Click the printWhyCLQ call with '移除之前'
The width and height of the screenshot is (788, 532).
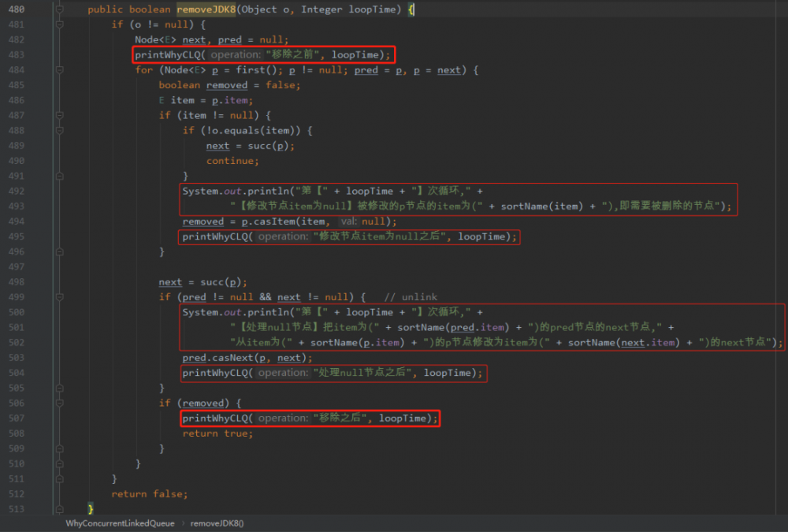[262, 55]
